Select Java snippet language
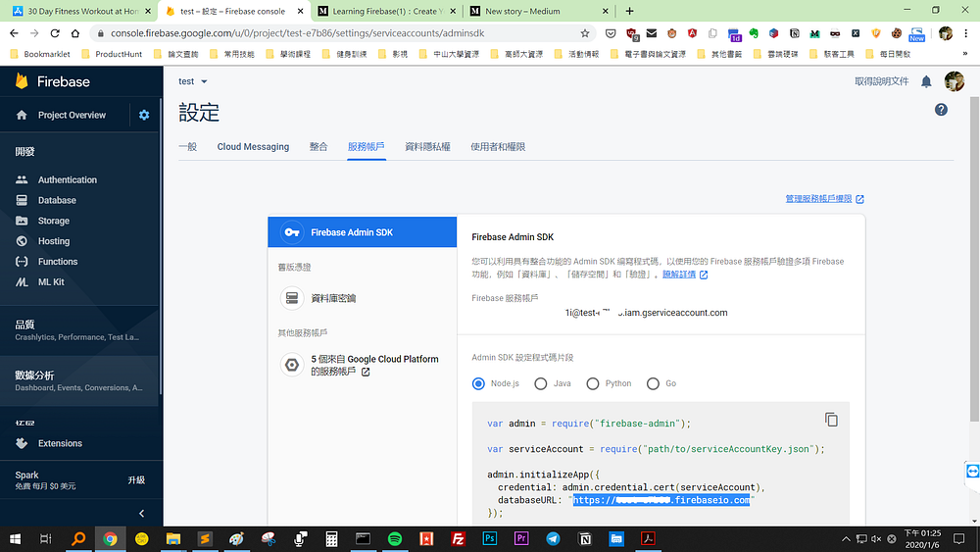This screenshot has width=980, height=552. click(541, 383)
